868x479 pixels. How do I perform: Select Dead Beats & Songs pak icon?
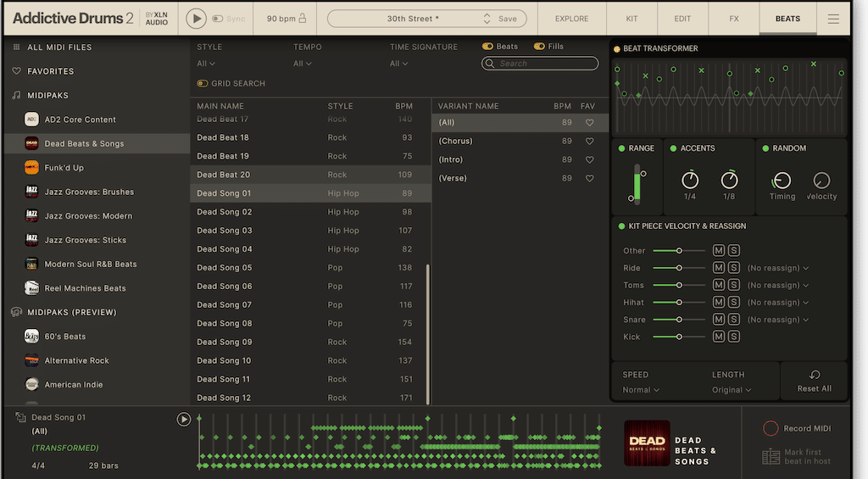(31, 143)
